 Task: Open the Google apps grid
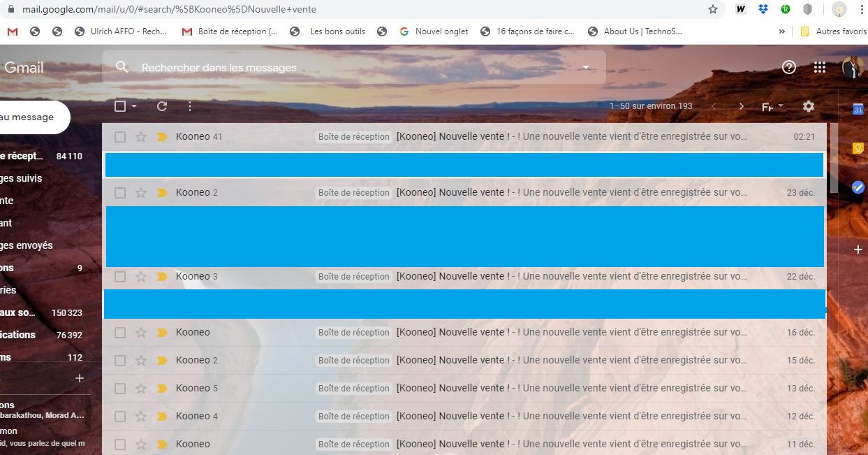coord(819,67)
